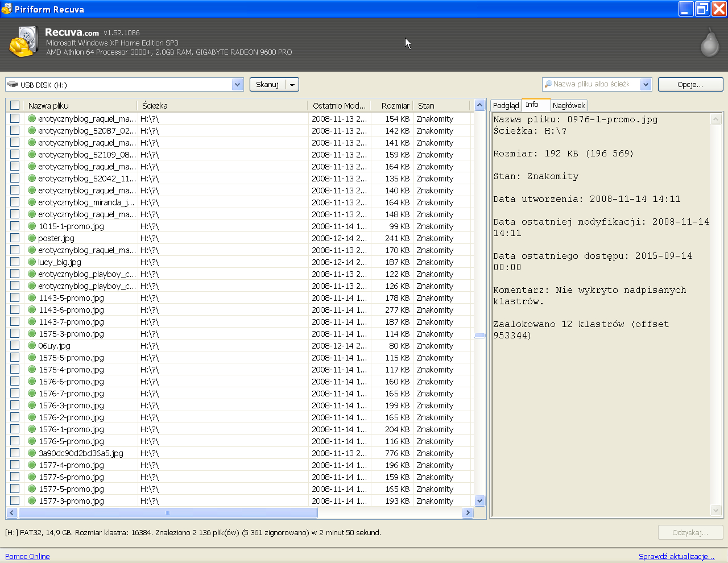The height and width of the screenshot is (563, 728).
Task: Switch to the Info tab
Action: 536,105
